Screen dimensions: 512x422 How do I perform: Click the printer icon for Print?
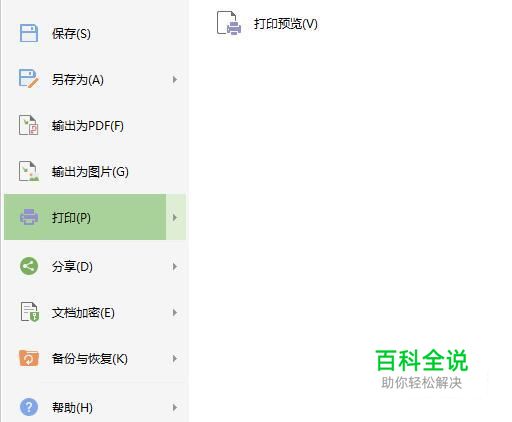[29, 217]
